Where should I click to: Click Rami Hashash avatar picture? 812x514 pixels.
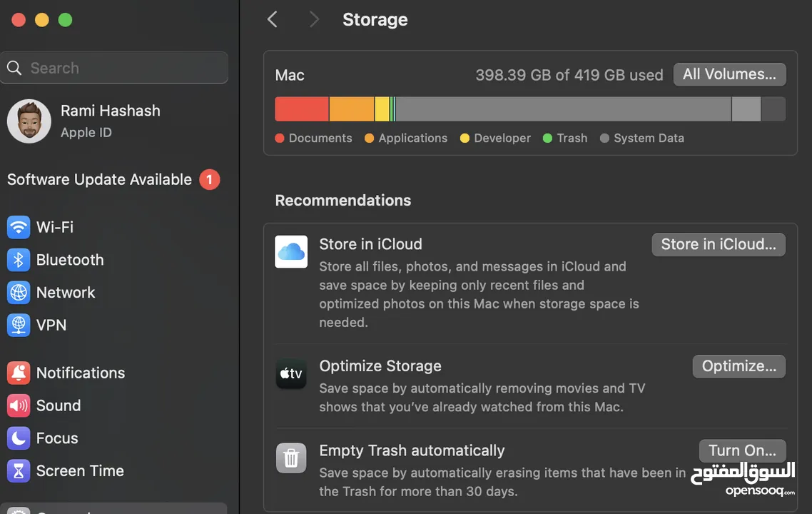[29, 121]
